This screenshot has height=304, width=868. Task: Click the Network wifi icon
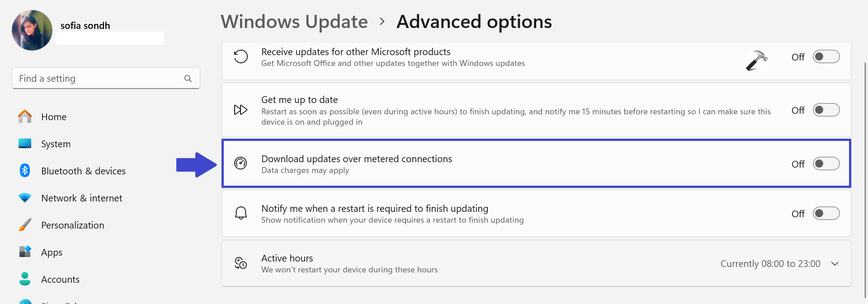(25, 198)
